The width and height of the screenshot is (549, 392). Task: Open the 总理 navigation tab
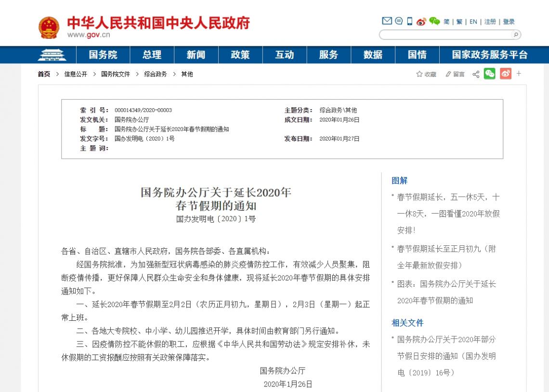152,55
